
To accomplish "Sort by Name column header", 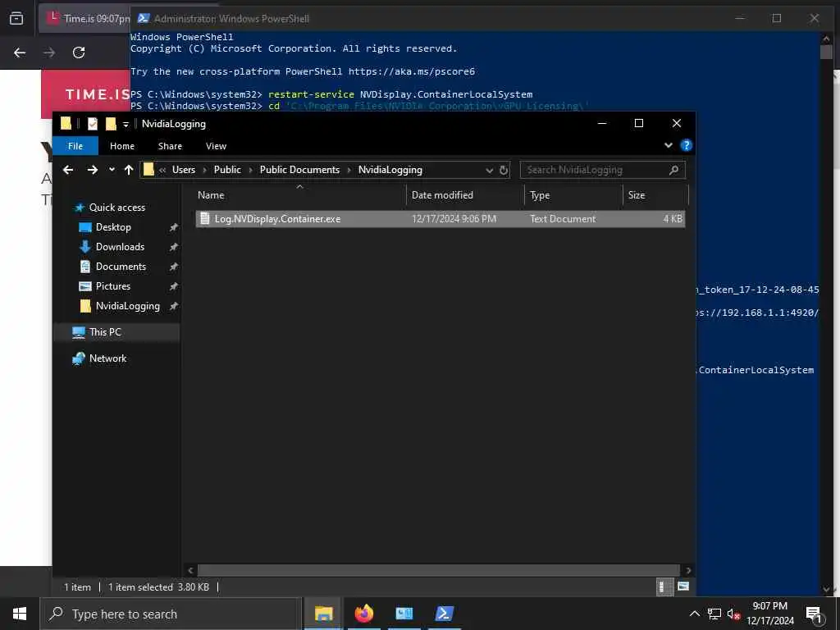I will click(x=300, y=195).
